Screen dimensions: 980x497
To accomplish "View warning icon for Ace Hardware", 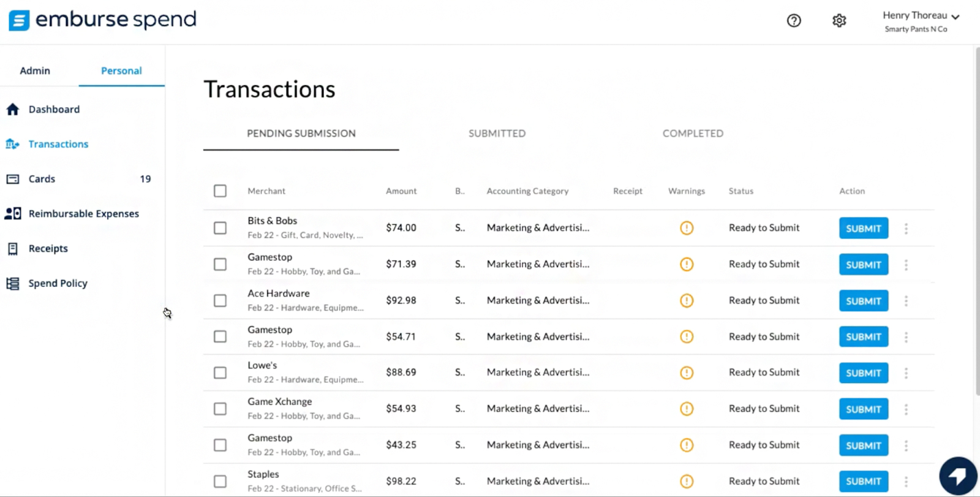I will [x=687, y=300].
